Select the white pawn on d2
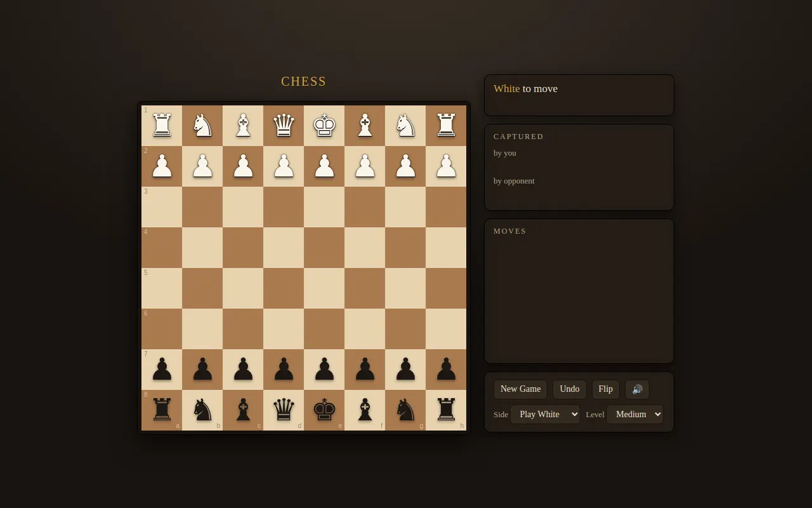This screenshot has height=508, width=812. coord(284,166)
